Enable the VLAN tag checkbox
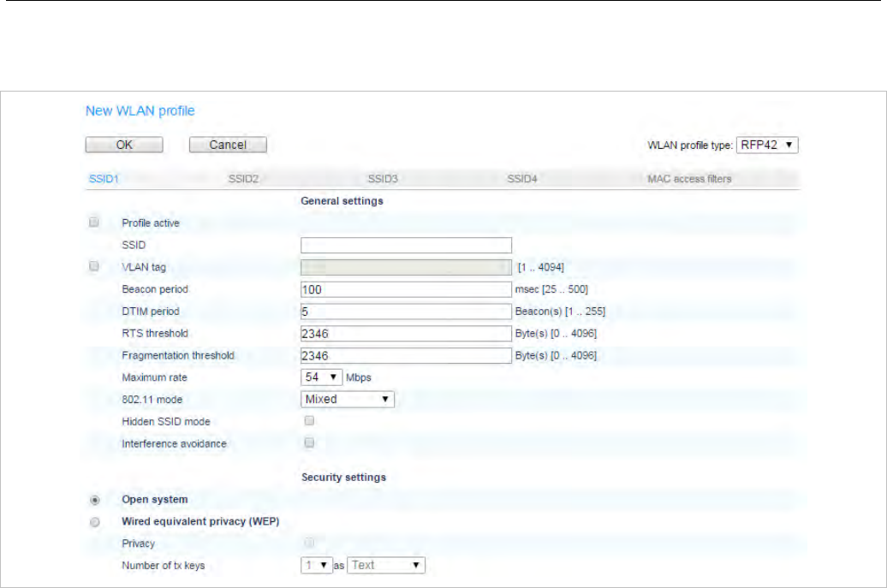 pyautogui.click(x=94, y=266)
